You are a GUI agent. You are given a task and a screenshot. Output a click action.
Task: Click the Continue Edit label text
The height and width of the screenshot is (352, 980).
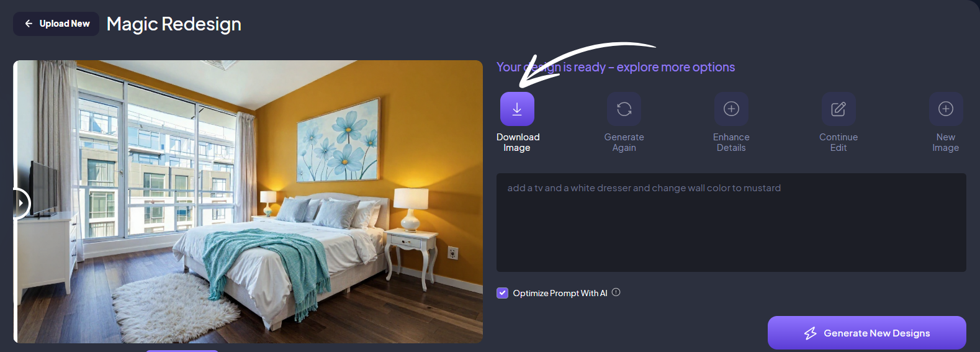[838, 142]
